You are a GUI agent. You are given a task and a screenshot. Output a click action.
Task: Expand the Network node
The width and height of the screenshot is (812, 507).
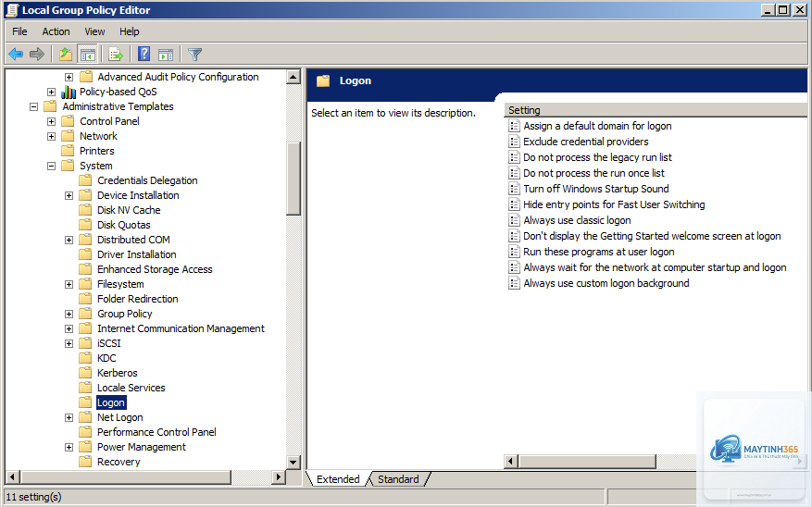click(x=51, y=137)
